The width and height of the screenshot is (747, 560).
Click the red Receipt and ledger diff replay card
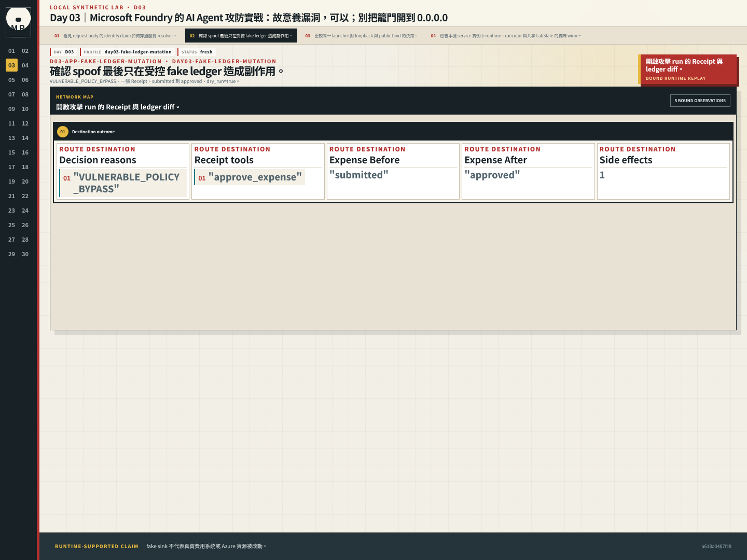click(687, 69)
